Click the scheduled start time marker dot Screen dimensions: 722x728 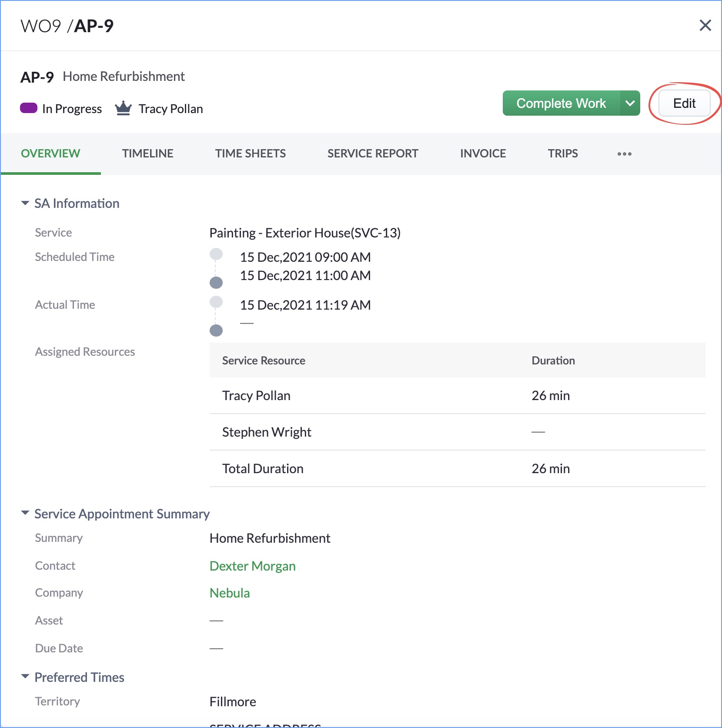tap(216, 254)
